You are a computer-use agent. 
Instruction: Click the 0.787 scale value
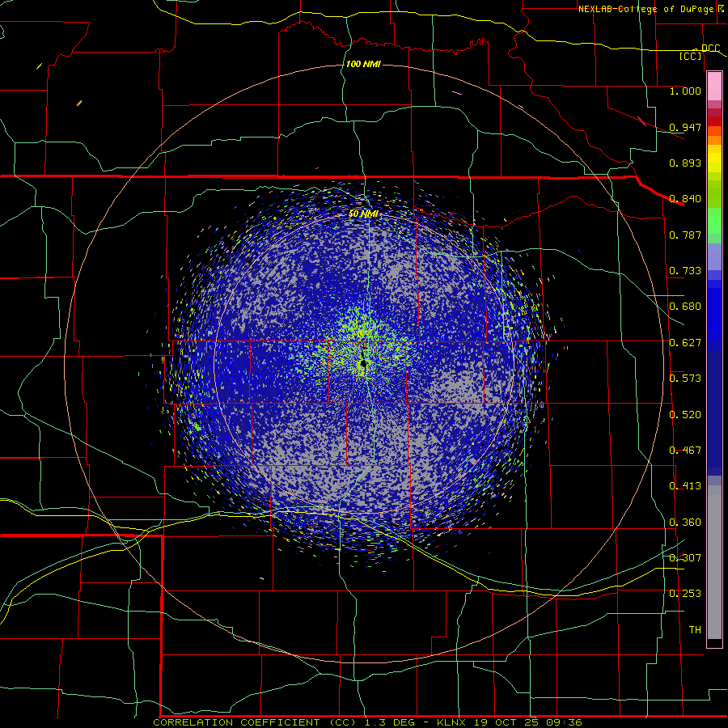685,235
